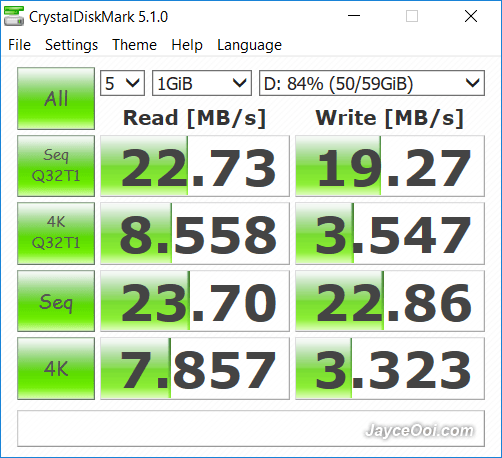Run the Seq sequential test
This screenshot has width=502, height=458.
[x=56, y=301]
